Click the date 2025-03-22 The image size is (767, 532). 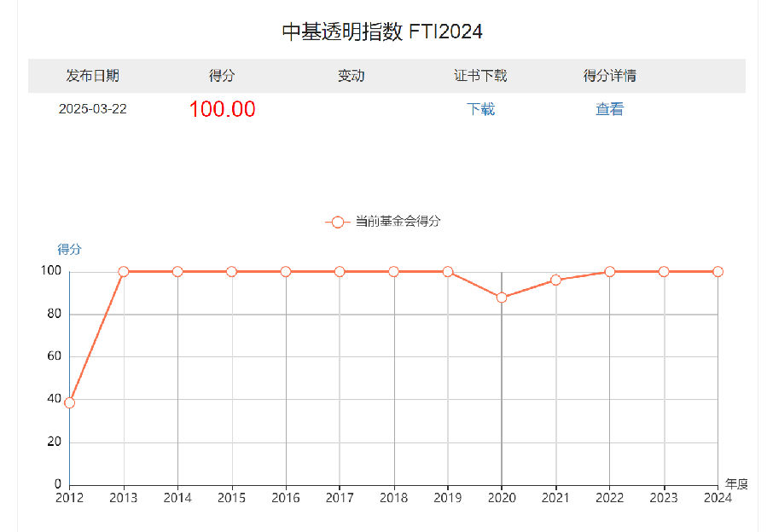92,109
